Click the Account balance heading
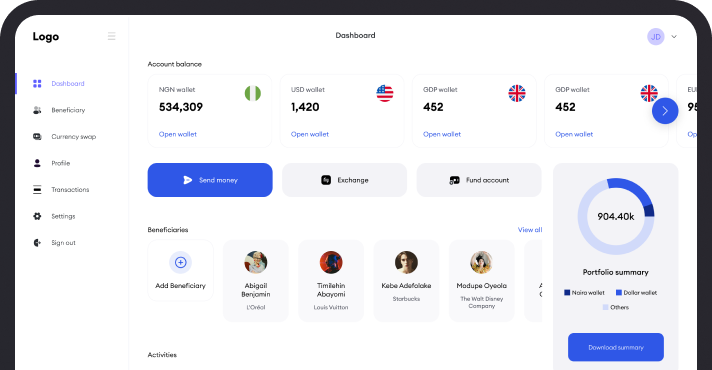Screen dimensions: 712x370 [175, 64]
